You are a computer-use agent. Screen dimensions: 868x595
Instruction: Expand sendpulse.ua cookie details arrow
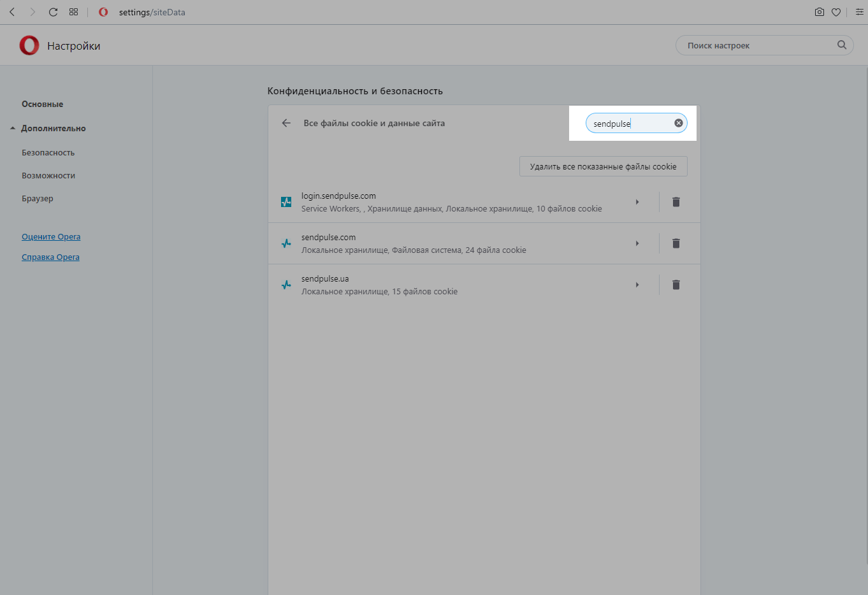pyautogui.click(x=637, y=285)
